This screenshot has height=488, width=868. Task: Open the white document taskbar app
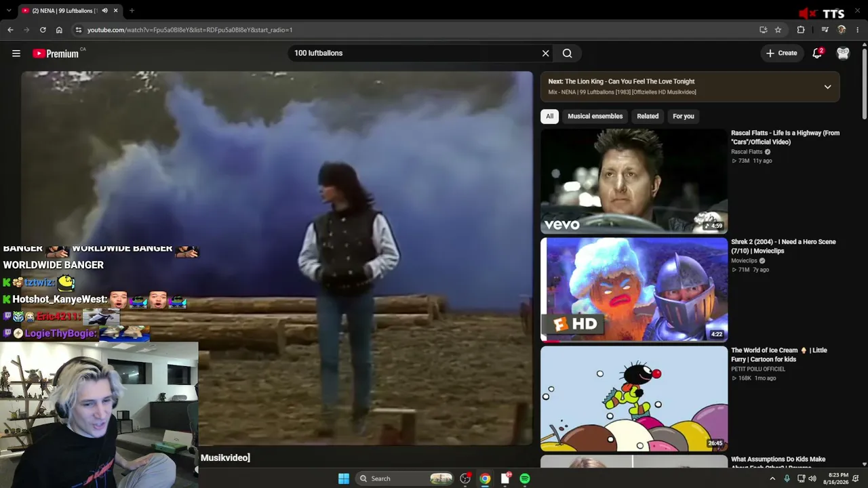coord(505,479)
